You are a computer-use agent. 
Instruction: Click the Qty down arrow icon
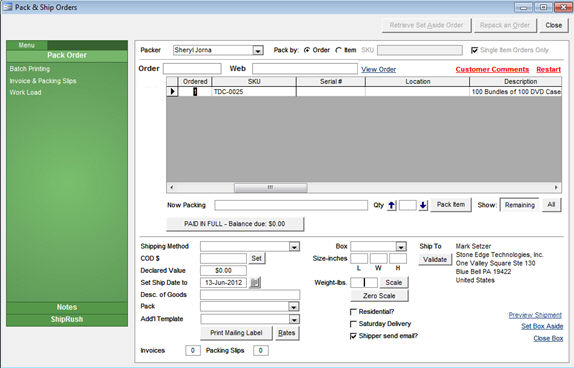point(423,205)
